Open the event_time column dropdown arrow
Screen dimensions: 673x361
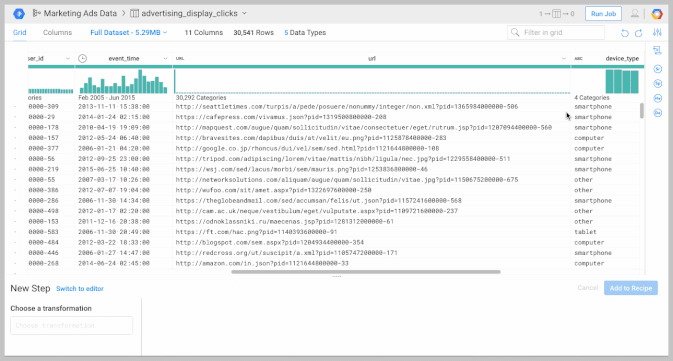click(x=165, y=58)
